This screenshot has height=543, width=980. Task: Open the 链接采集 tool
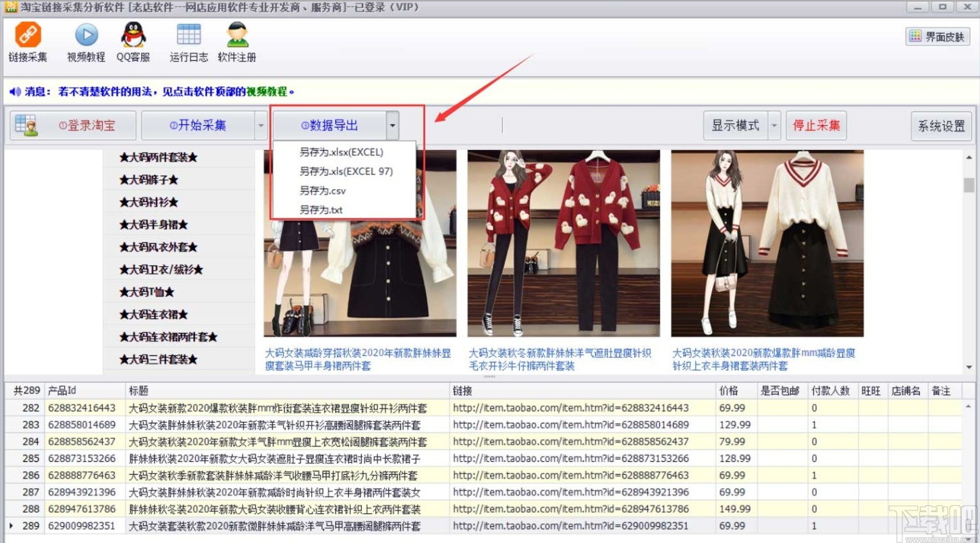27,41
